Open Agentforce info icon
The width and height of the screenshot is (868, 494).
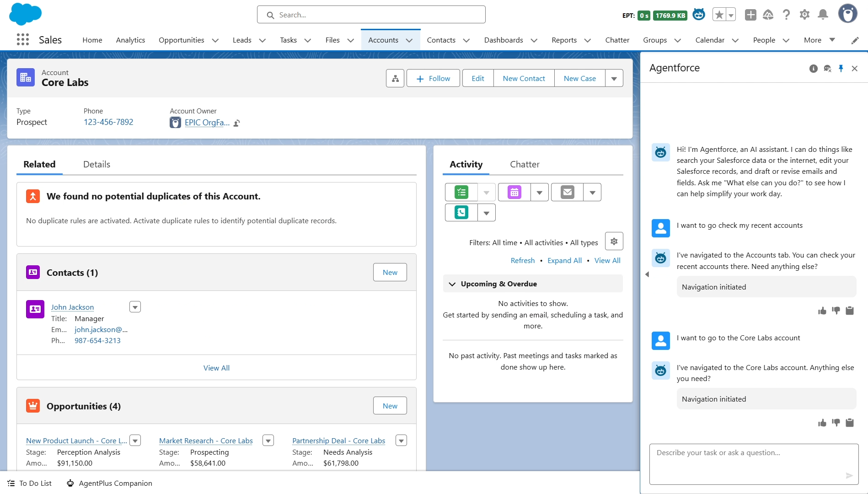pyautogui.click(x=813, y=69)
